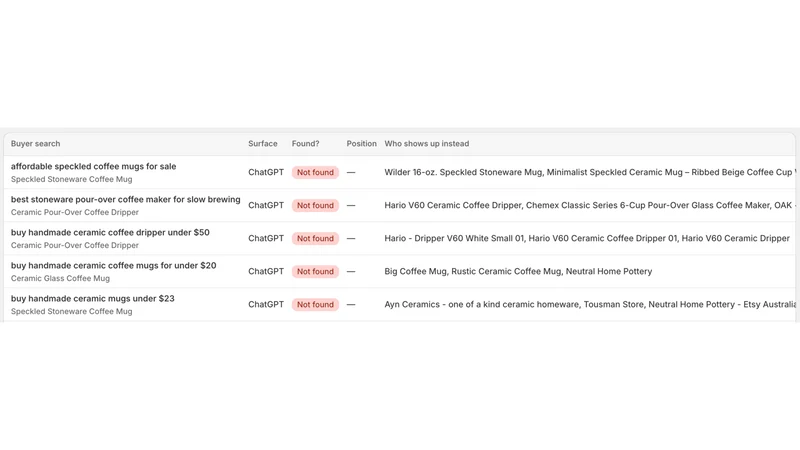The height and width of the screenshot is (450, 800).
Task: Click the Wilder 16-oz. Speckled Stoneware Mug competitors text
Action: pyautogui.click(x=590, y=172)
